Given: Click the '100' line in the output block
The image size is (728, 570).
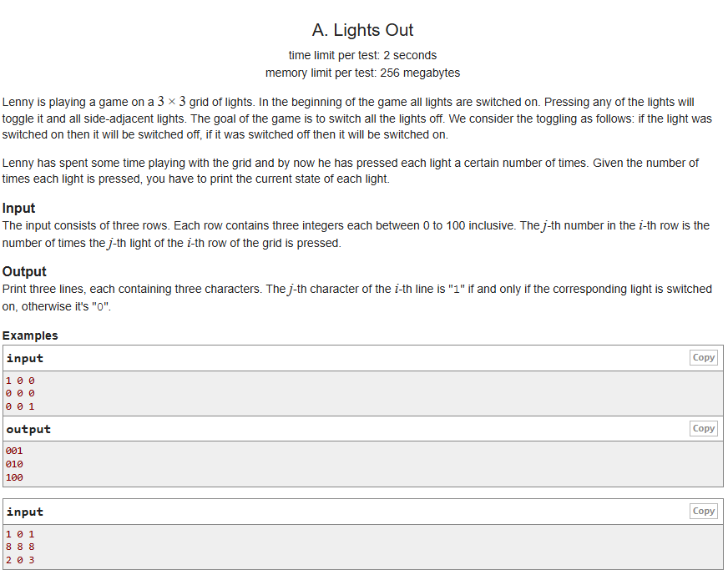Looking at the screenshot, I should [x=14, y=477].
